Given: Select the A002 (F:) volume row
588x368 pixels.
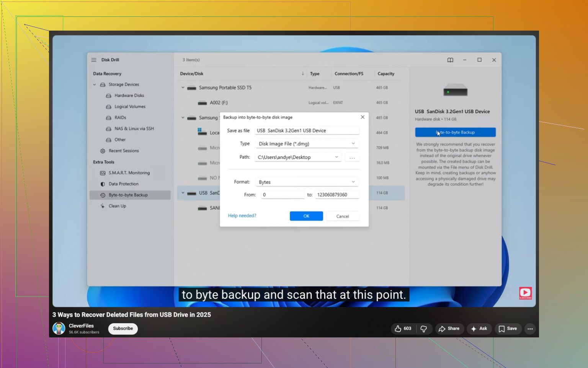Looking at the screenshot, I should point(291,103).
